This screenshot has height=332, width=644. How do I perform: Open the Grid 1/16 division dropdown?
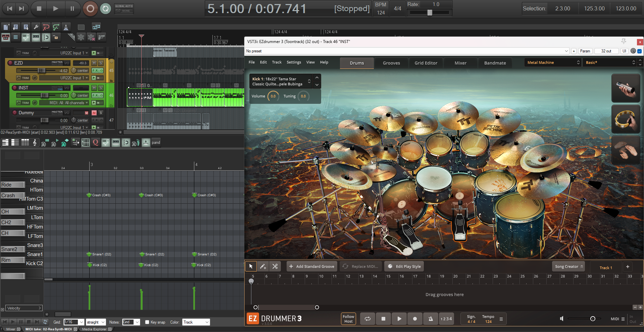pyautogui.click(x=73, y=322)
